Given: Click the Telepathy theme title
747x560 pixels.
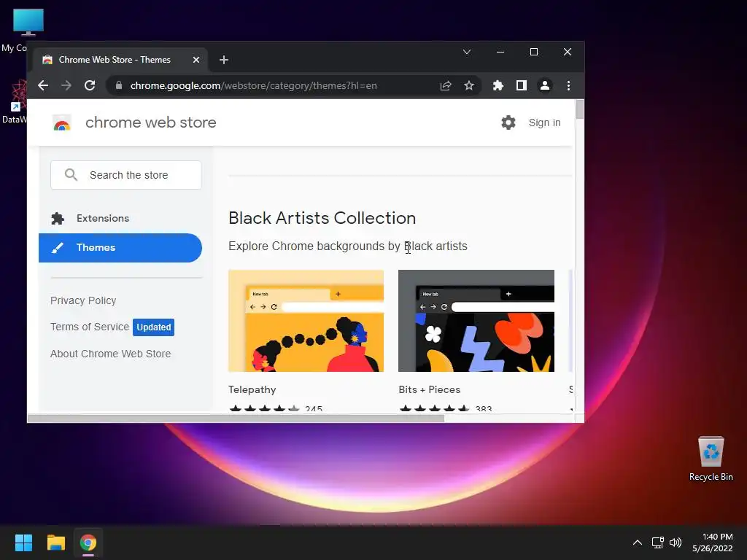Looking at the screenshot, I should coord(252,389).
